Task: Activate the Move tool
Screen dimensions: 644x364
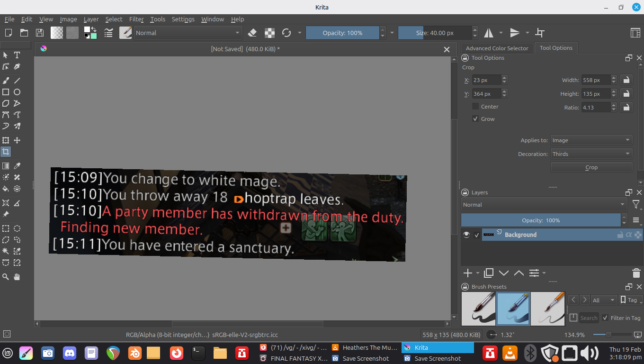Action: pyautogui.click(x=17, y=140)
